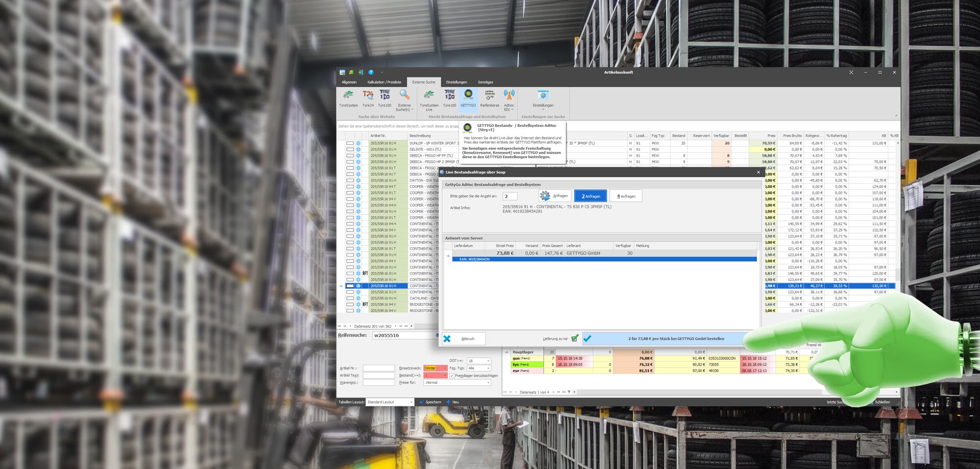Tick the checkbox of the last BRIDGESTONE row
980x469 pixels.
(x=350, y=311)
